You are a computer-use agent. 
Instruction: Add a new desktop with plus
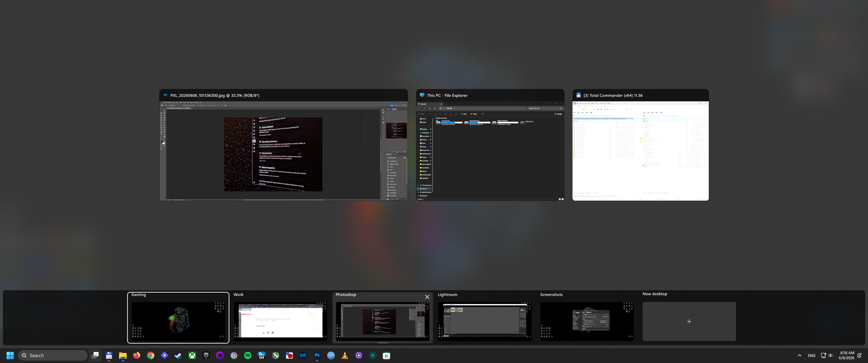689,321
